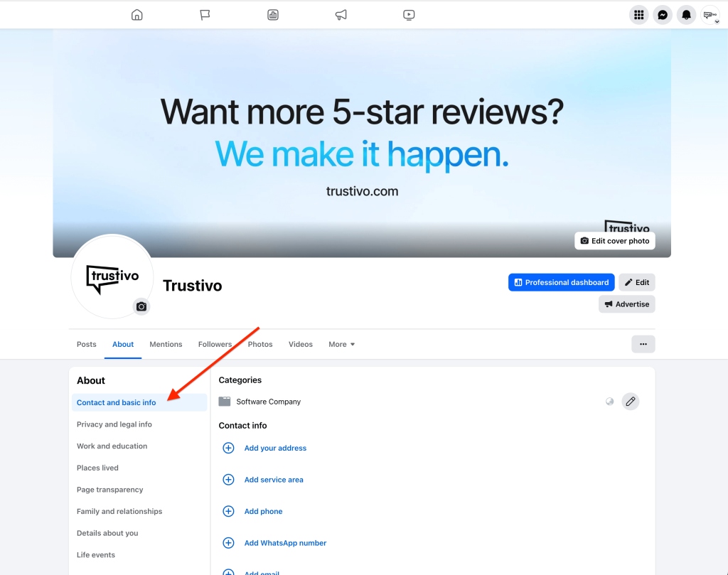The height and width of the screenshot is (575, 728).
Task: Open the account profile dropdown
Action: pos(710,15)
